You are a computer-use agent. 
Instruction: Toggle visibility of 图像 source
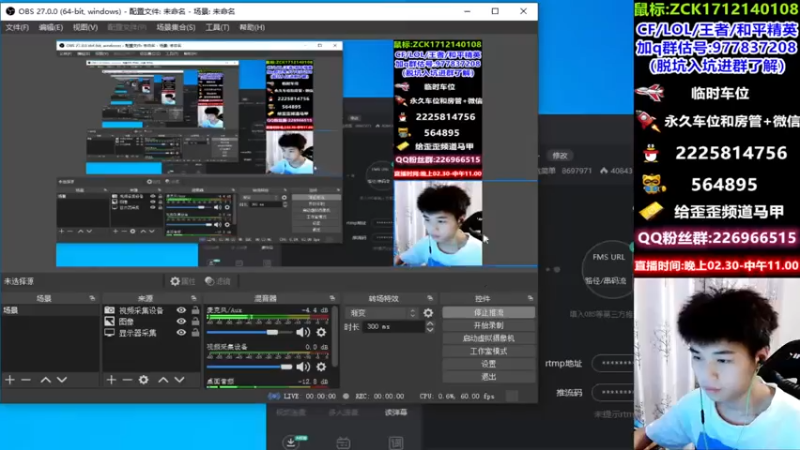click(x=181, y=321)
